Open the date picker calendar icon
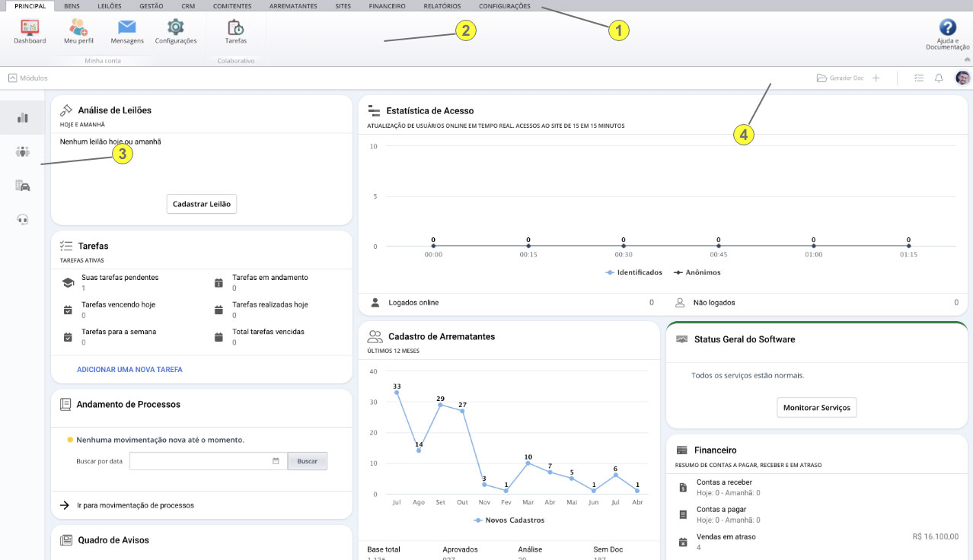 pos(276,461)
